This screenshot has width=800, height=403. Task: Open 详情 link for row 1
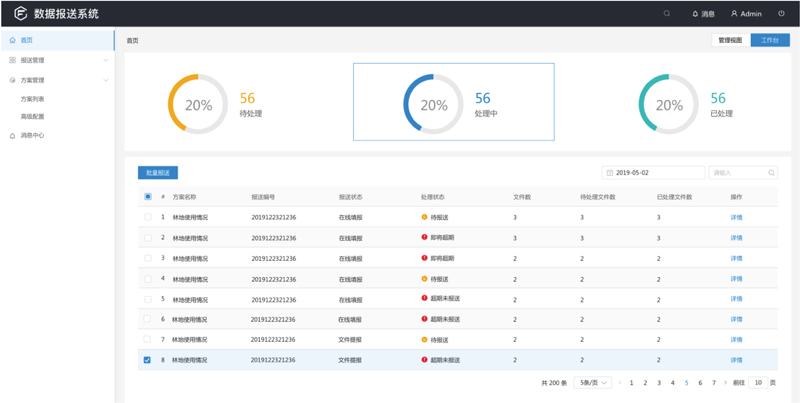tap(736, 217)
